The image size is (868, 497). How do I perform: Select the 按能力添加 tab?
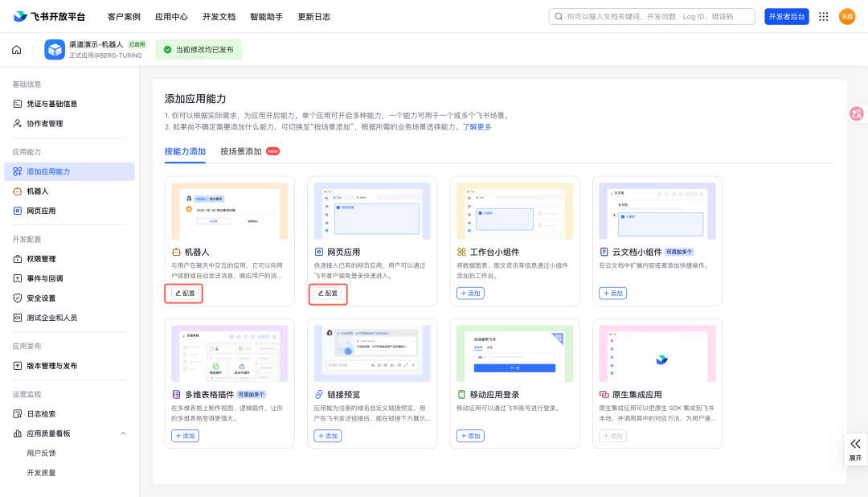click(x=185, y=151)
